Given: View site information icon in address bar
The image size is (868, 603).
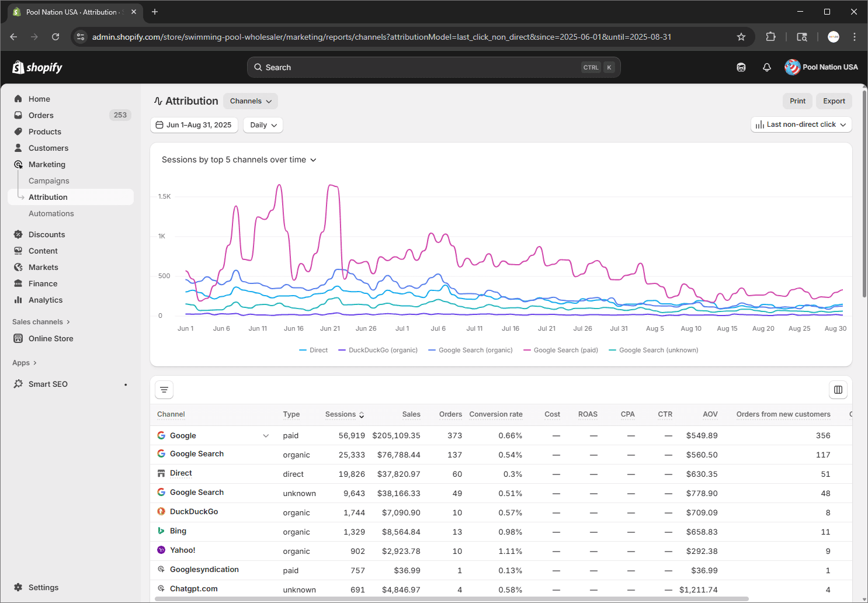Looking at the screenshot, I should tap(81, 37).
